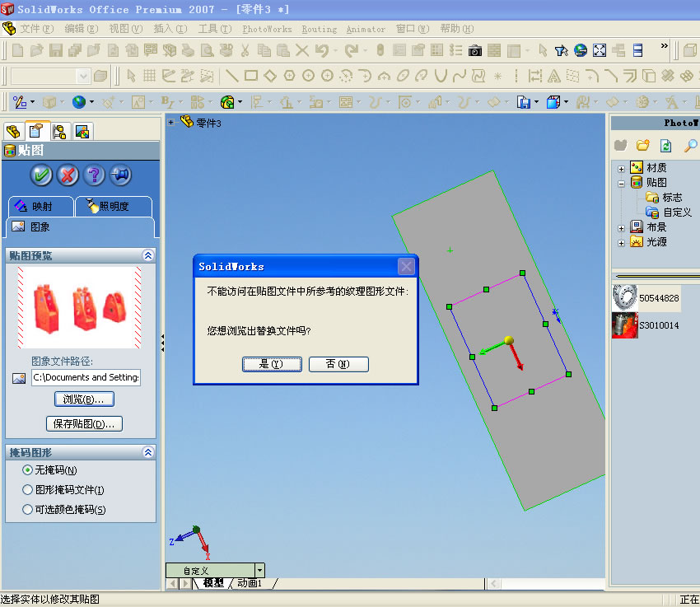Click 是(Y) in the SolidWorks dialog
Image resolution: width=700 pixels, height=607 pixels.
tap(272, 364)
